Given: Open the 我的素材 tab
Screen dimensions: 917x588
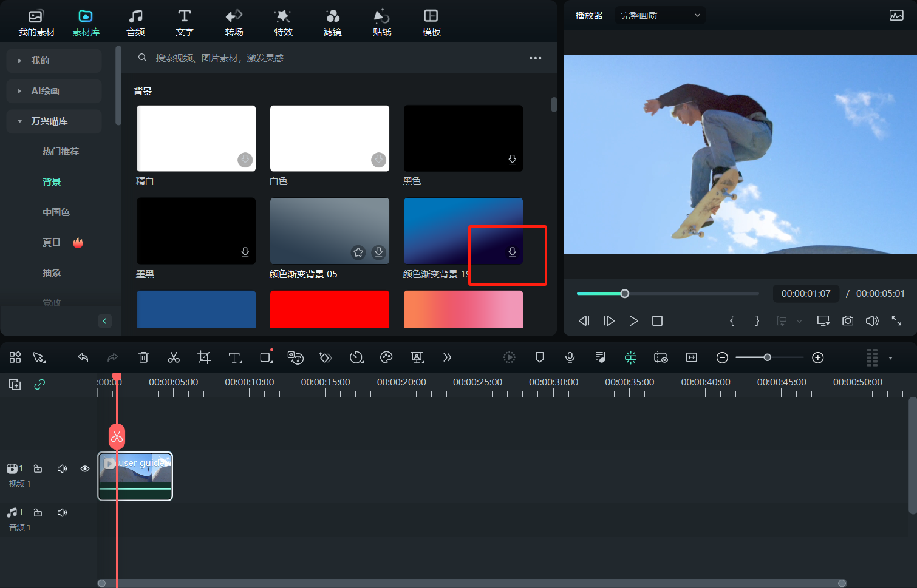Looking at the screenshot, I should (x=36, y=23).
